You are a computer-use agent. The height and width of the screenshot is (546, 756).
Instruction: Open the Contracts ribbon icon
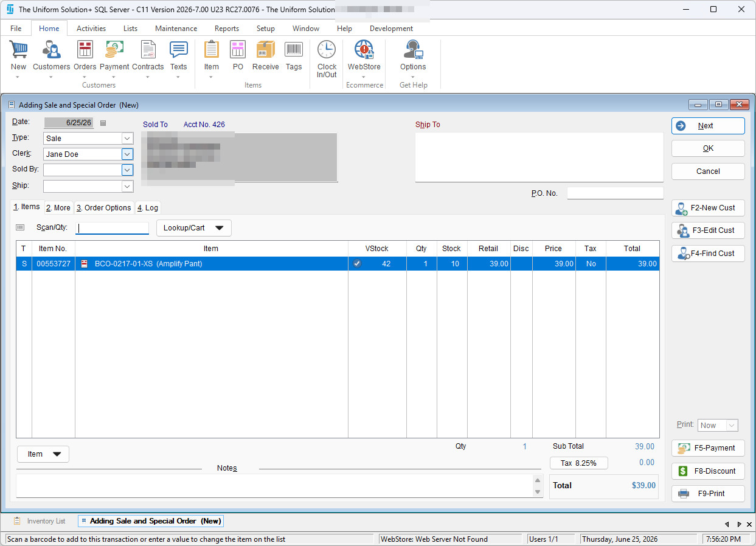(x=148, y=50)
